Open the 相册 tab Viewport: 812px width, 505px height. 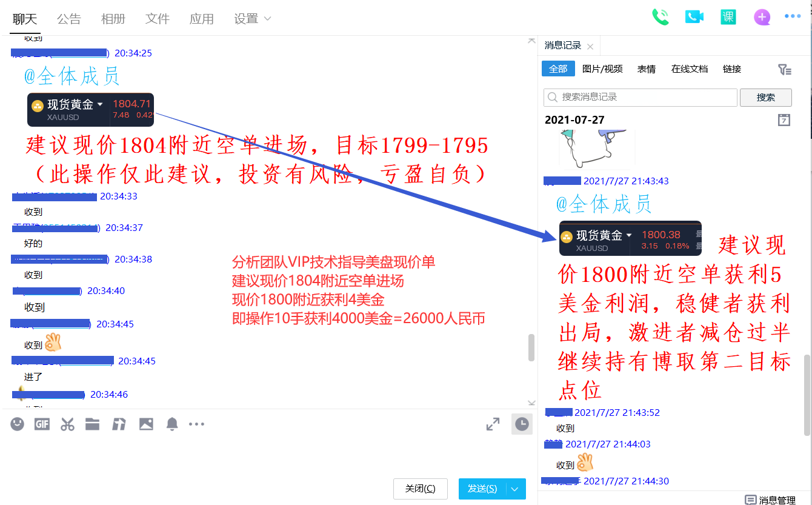click(x=113, y=19)
